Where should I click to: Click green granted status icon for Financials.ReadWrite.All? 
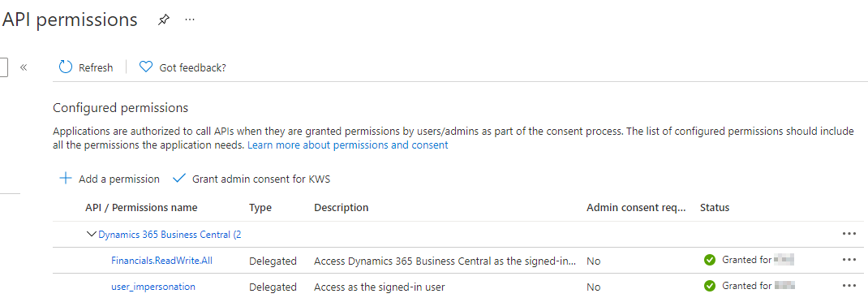[709, 260]
